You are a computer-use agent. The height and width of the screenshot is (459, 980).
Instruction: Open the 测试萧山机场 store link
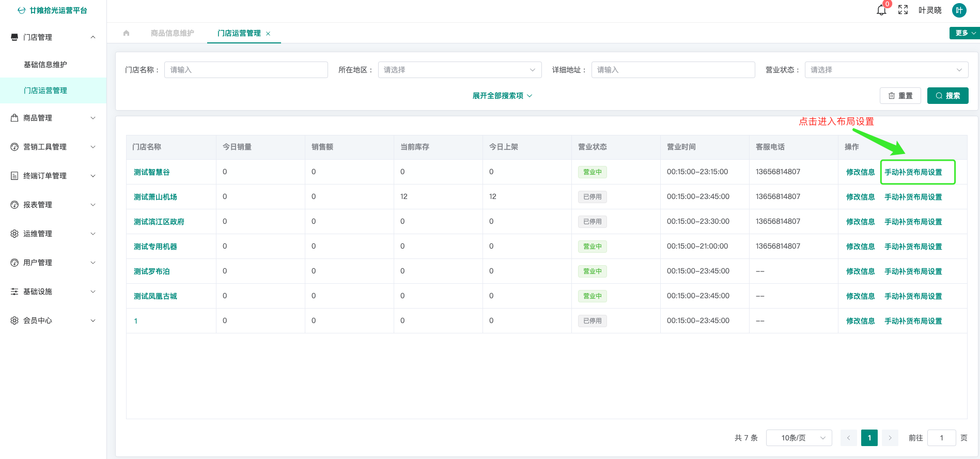point(155,197)
